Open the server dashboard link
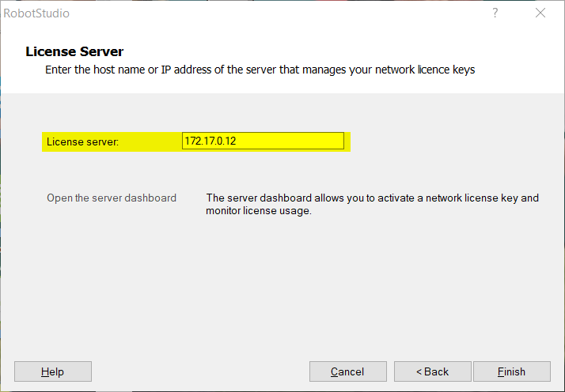Screen dimensions: 565x392 [x=112, y=198]
